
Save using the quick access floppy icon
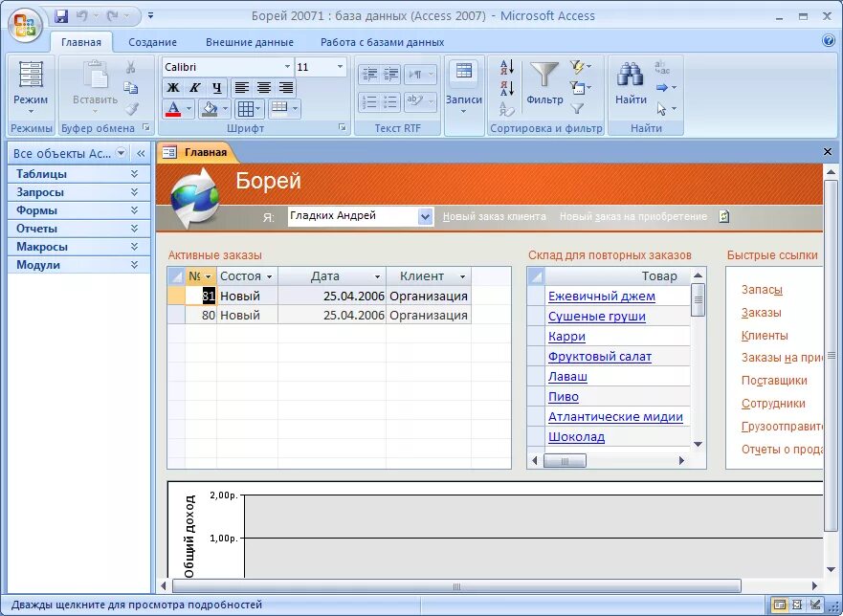click(x=61, y=16)
